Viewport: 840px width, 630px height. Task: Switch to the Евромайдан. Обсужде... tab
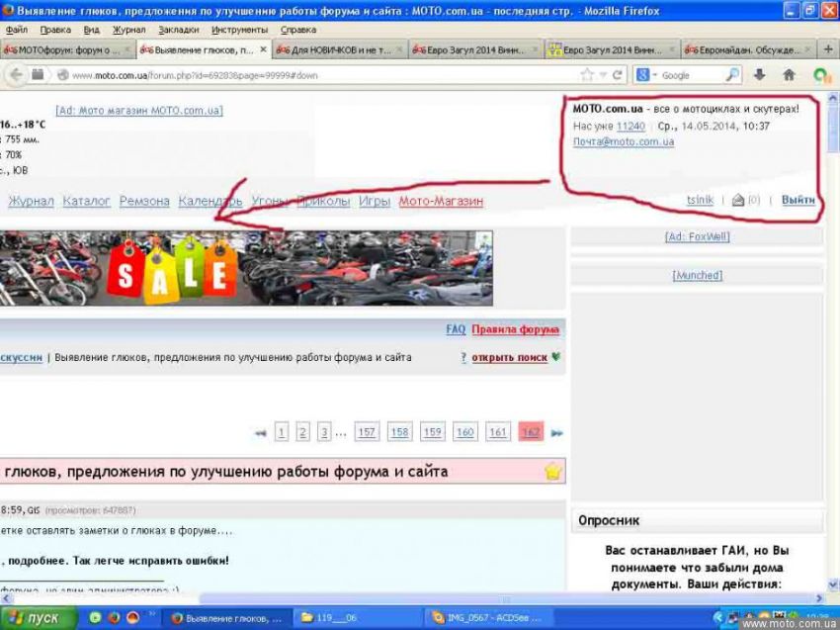[x=749, y=49]
